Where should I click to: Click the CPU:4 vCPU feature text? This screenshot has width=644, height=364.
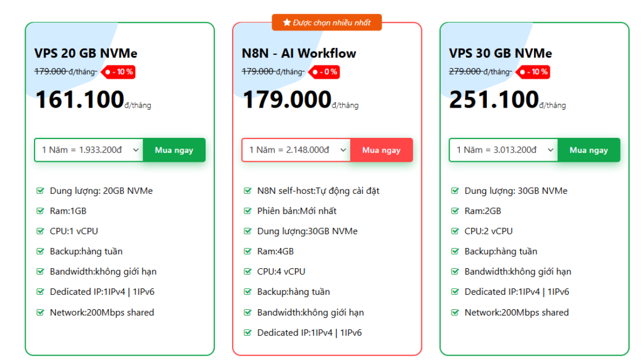[281, 271]
